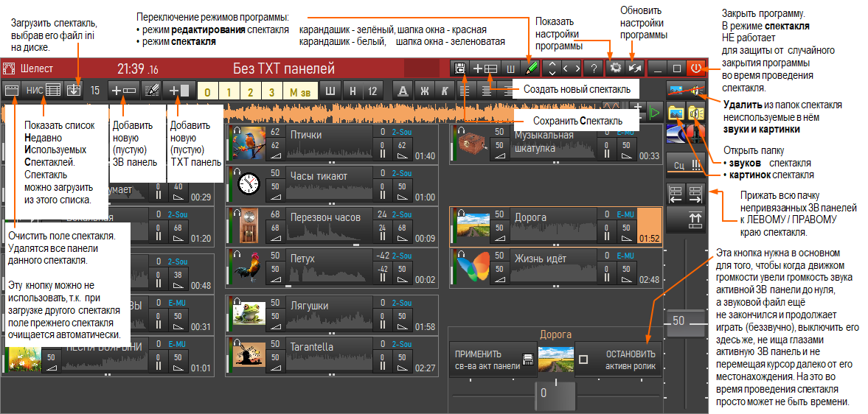Apply italic with the К icon
Screen dimensions: 868x414
[445, 90]
